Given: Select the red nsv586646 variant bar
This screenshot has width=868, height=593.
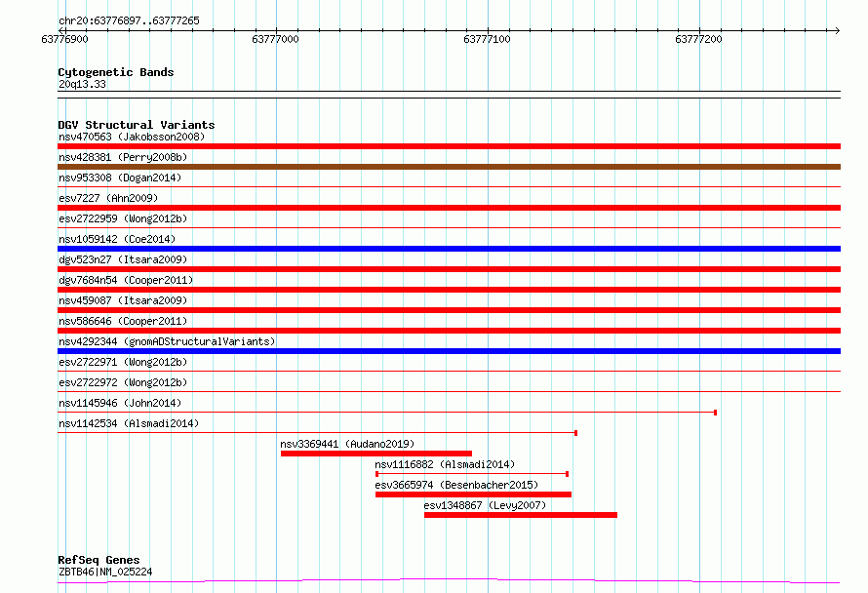Looking at the screenshot, I should [449, 331].
